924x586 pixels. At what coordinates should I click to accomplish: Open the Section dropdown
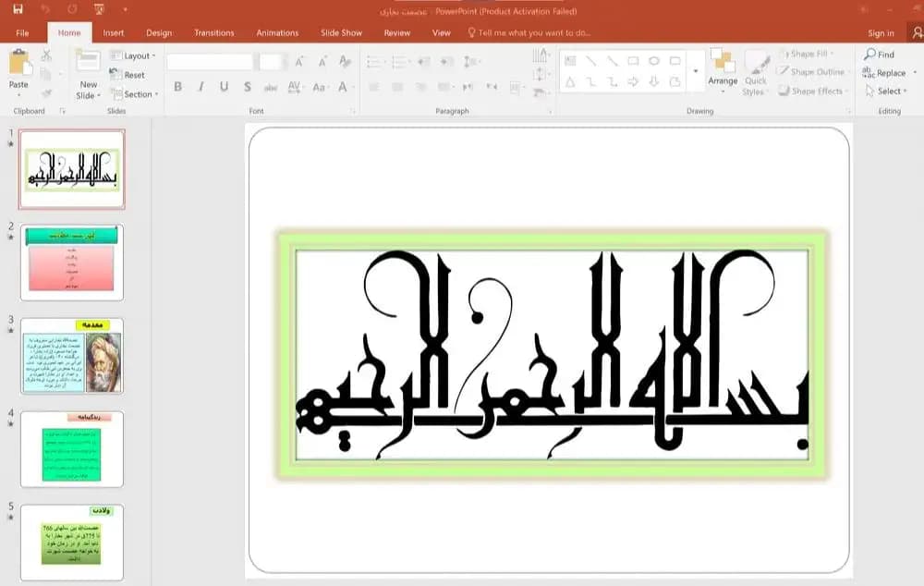(134, 93)
